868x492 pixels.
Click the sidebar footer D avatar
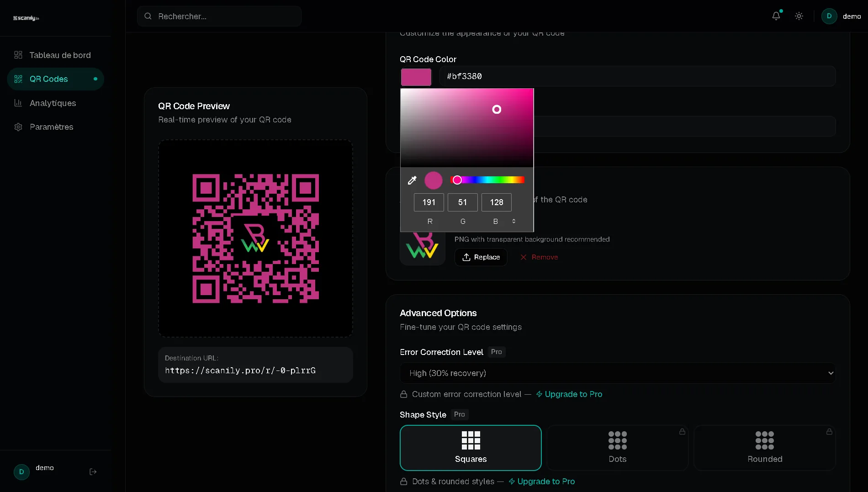click(21, 472)
